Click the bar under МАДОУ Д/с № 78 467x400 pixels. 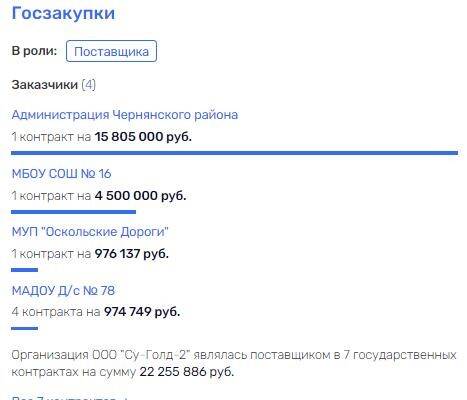(x=24, y=328)
